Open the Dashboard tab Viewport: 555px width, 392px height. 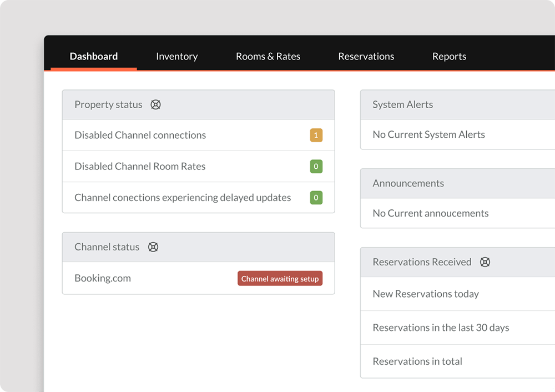click(94, 56)
